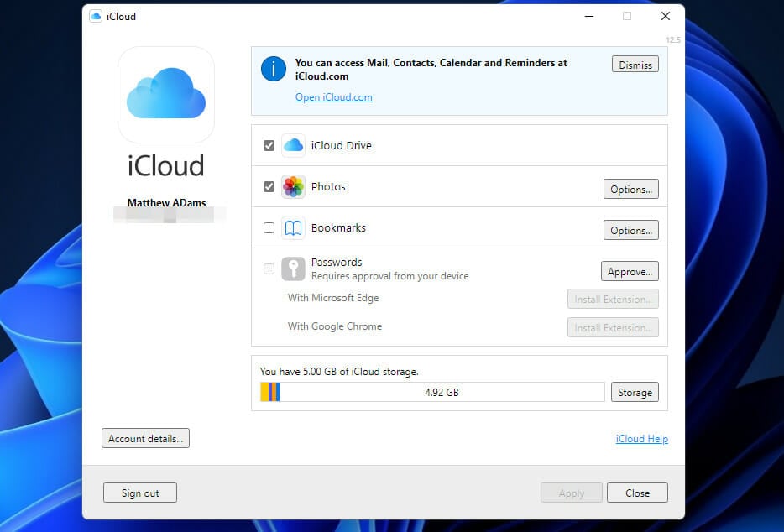Disable Photos syncing checkbox

[269, 186]
